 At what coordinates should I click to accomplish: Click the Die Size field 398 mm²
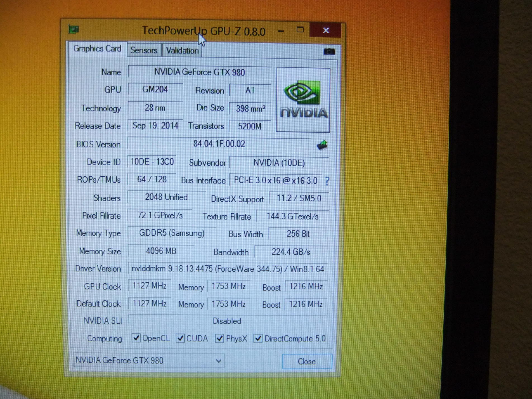250,108
